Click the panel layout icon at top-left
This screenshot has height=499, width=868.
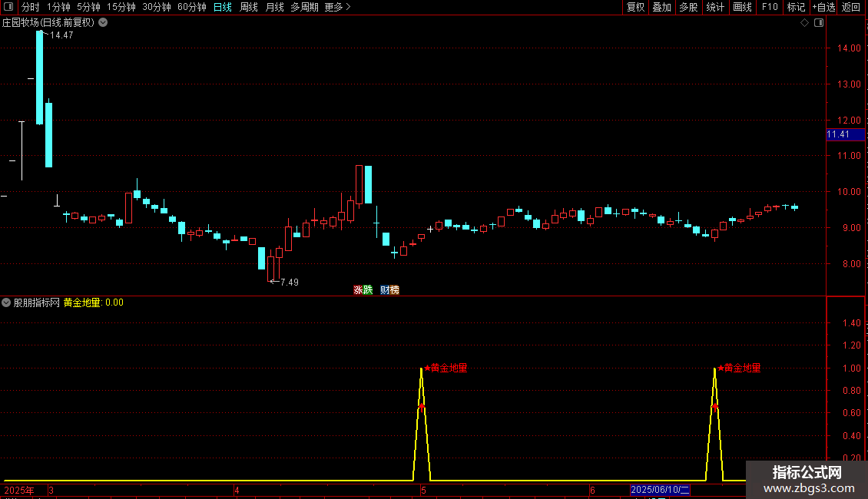click(x=8, y=7)
